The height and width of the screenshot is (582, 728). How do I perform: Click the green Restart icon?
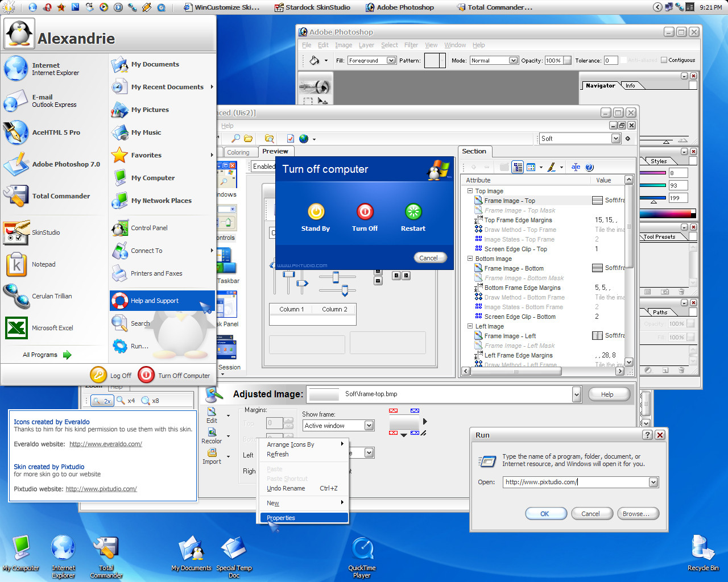(413, 212)
